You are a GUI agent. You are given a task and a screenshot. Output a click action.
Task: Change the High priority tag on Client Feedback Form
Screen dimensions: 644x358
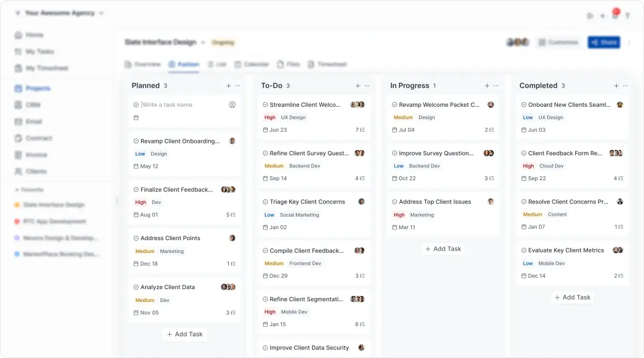528,166
